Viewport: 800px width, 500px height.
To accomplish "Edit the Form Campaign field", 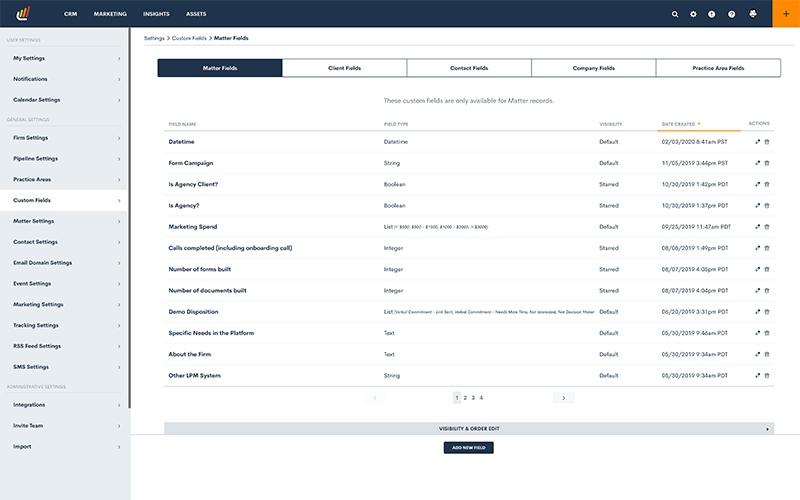I will point(758,163).
